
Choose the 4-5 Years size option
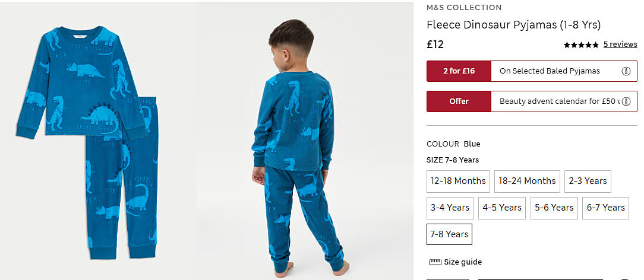click(502, 208)
